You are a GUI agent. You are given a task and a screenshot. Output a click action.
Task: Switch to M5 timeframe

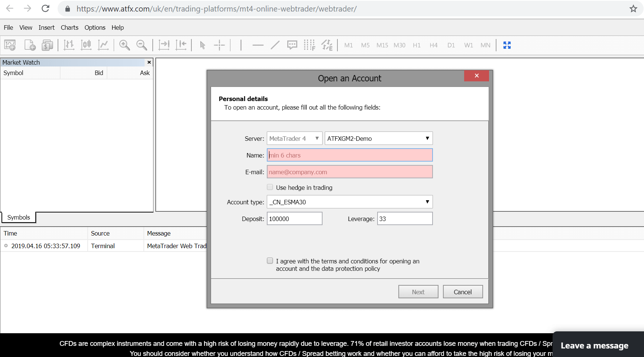(365, 45)
